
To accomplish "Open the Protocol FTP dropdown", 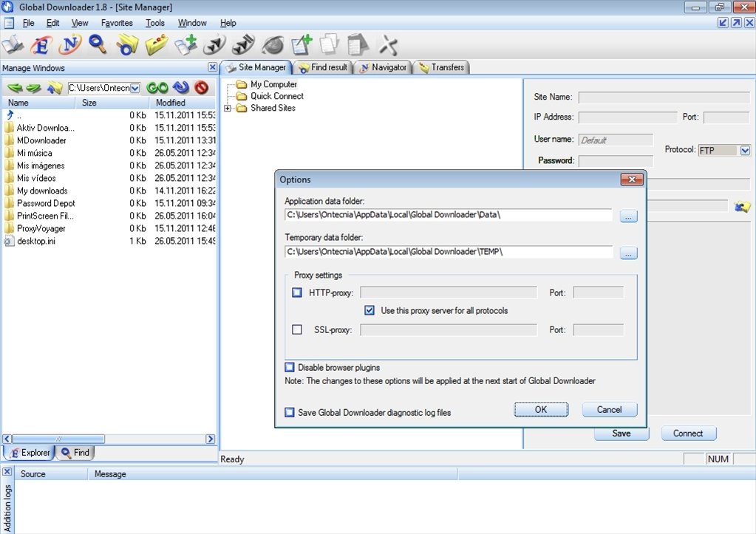I will click(745, 151).
